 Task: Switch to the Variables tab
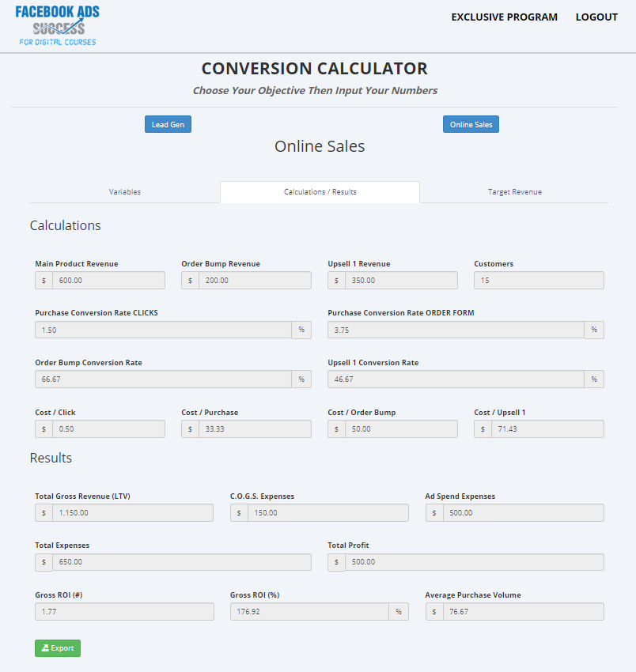point(125,192)
